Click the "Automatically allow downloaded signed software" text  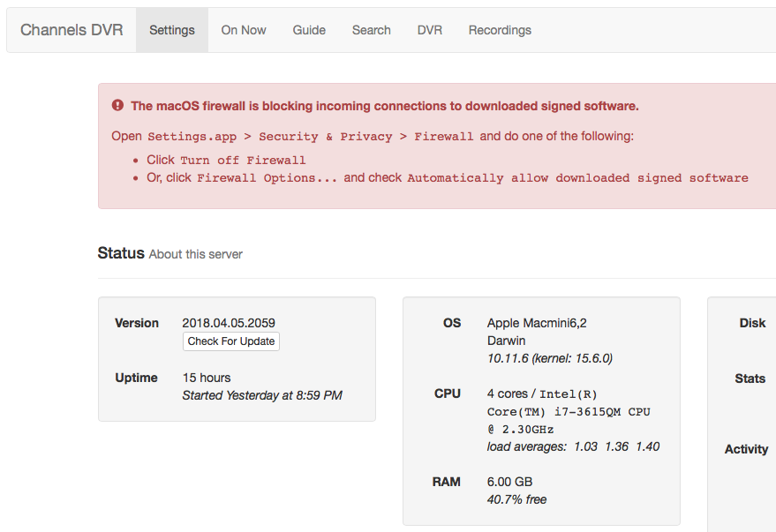[x=577, y=178]
